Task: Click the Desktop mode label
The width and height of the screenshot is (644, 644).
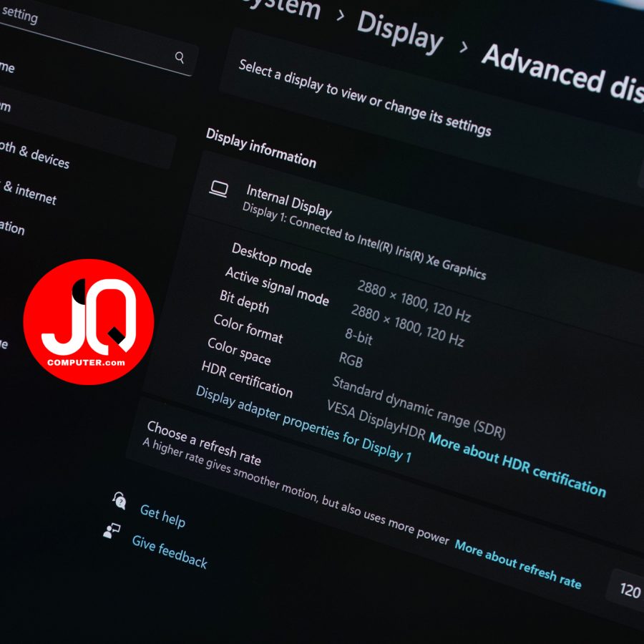Action: coord(272,258)
